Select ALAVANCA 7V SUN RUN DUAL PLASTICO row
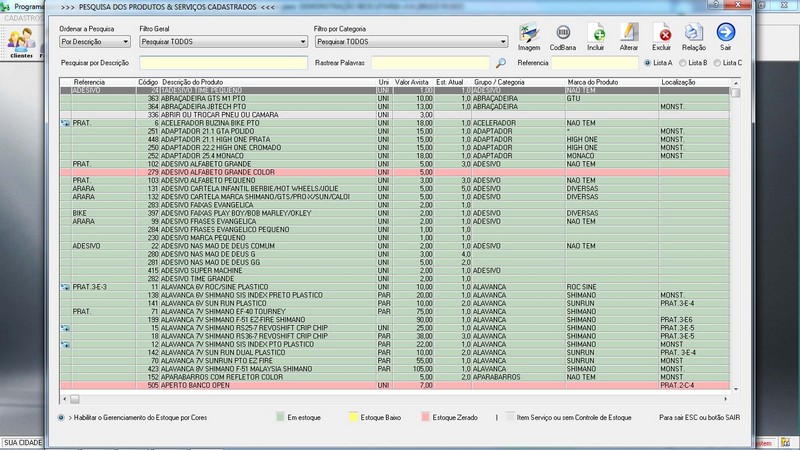The image size is (800, 450). click(395, 353)
